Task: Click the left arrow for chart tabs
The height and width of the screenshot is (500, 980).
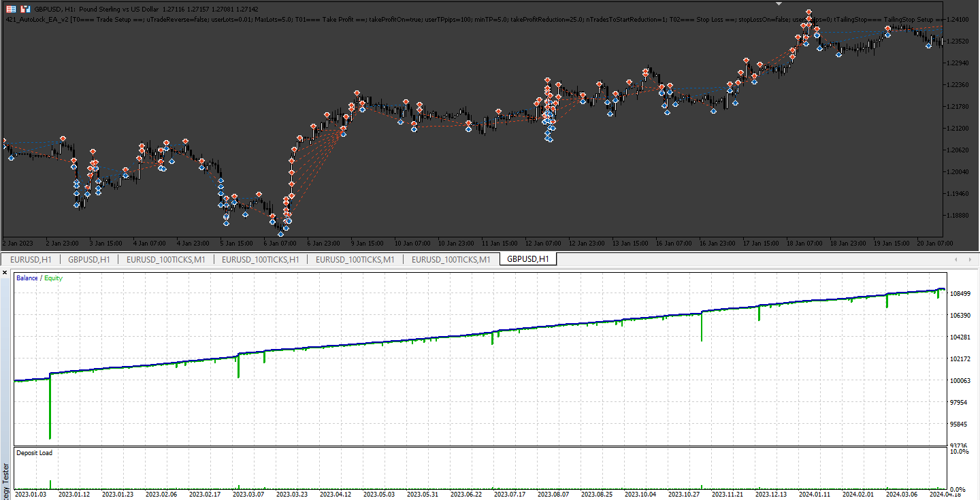Action: pos(958,259)
